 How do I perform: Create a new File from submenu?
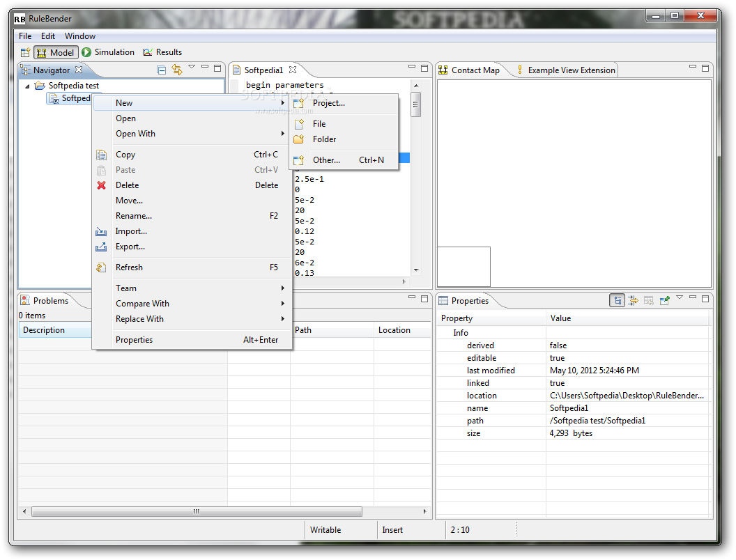[x=344, y=124]
